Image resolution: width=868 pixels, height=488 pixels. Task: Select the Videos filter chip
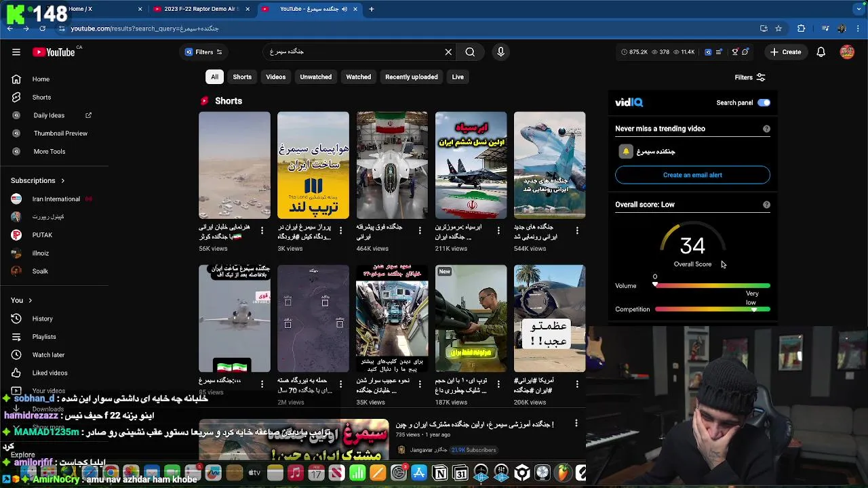point(276,77)
